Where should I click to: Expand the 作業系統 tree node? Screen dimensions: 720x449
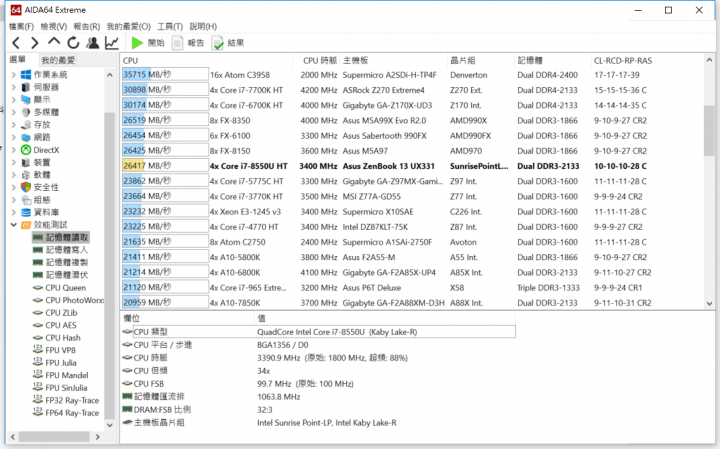pyautogui.click(x=13, y=74)
